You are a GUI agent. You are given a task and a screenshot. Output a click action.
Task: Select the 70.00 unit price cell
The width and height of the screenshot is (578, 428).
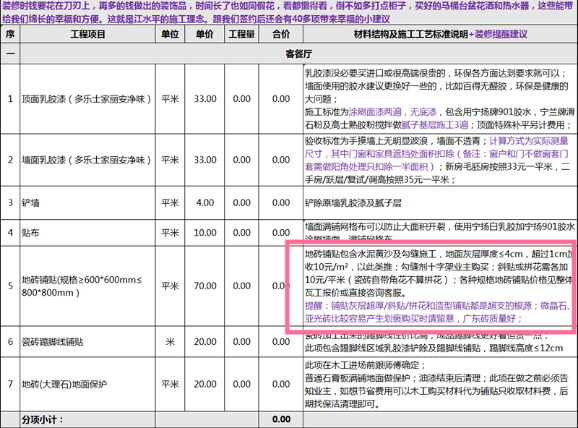coord(205,286)
